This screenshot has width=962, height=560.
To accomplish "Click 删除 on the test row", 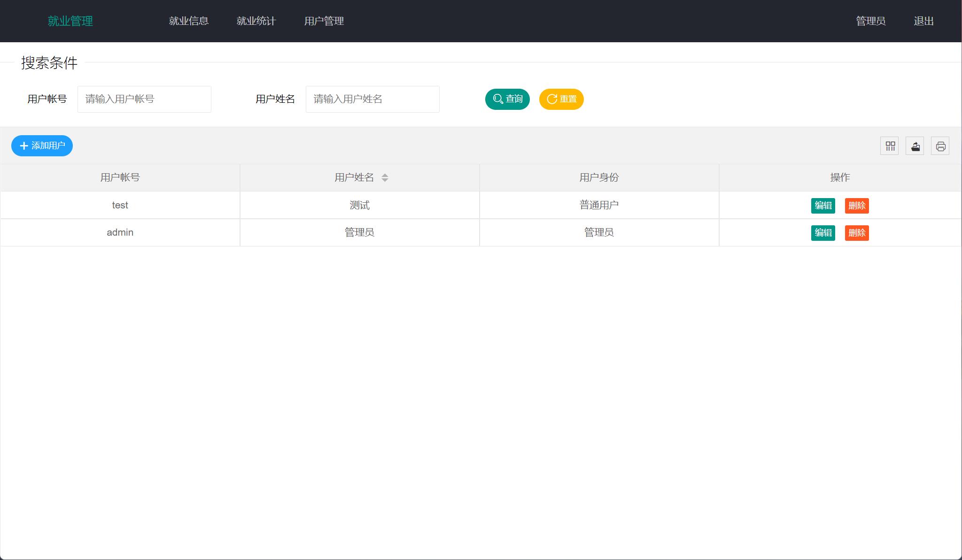I will (857, 205).
